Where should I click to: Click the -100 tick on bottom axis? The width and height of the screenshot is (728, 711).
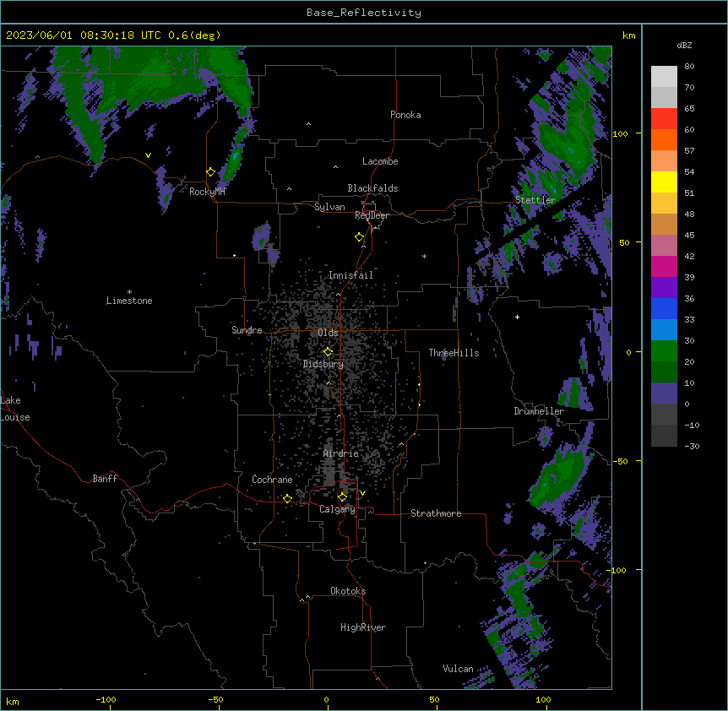click(x=106, y=699)
